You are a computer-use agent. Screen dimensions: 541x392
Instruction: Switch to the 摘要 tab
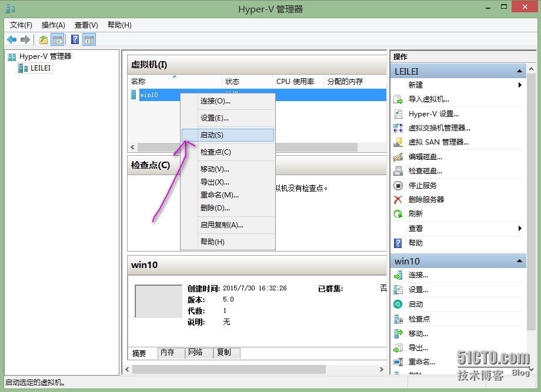pos(142,353)
